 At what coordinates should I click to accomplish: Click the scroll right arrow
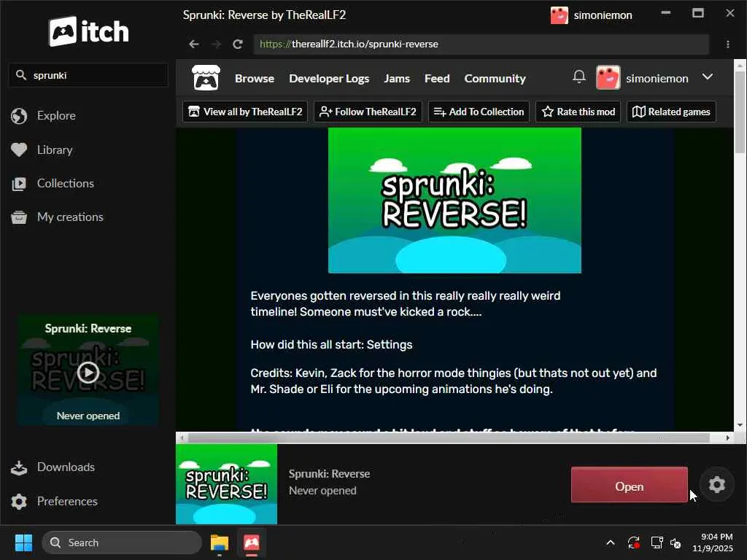click(727, 437)
